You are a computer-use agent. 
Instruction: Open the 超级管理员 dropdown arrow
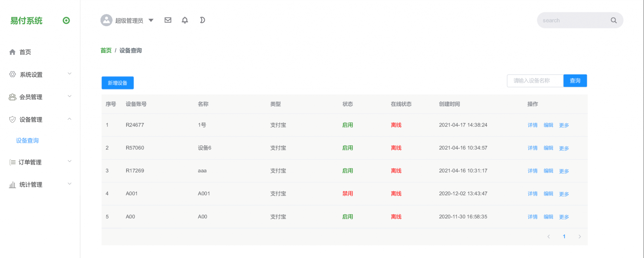pyautogui.click(x=151, y=20)
